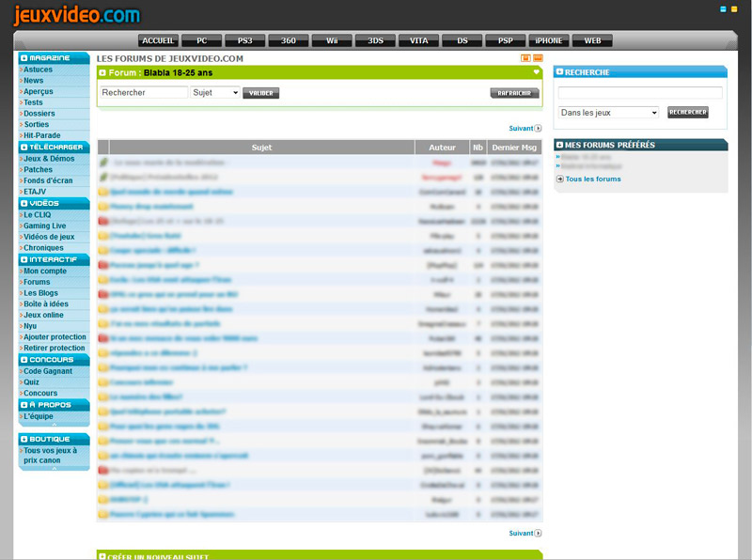Open Jeux & Démos downloads
This screenshot has height=560, width=752.
pyautogui.click(x=49, y=159)
